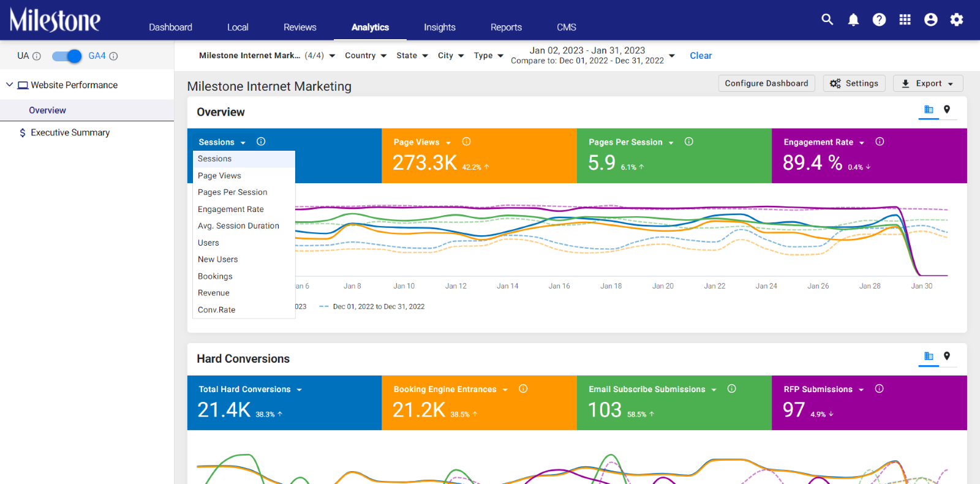Open the help question mark icon
The height and width of the screenshot is (484, 980).
coord(879,20)
